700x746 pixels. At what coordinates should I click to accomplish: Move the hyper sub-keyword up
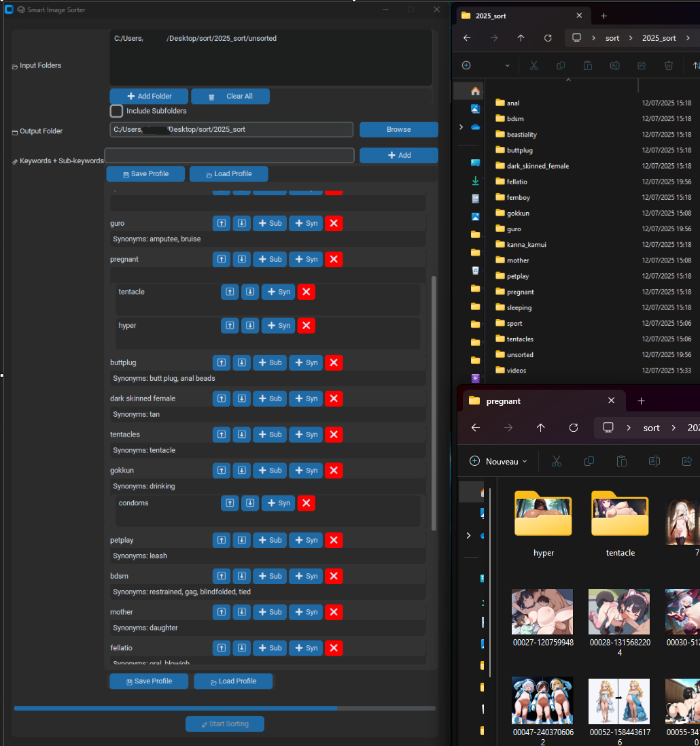(230, 326)
